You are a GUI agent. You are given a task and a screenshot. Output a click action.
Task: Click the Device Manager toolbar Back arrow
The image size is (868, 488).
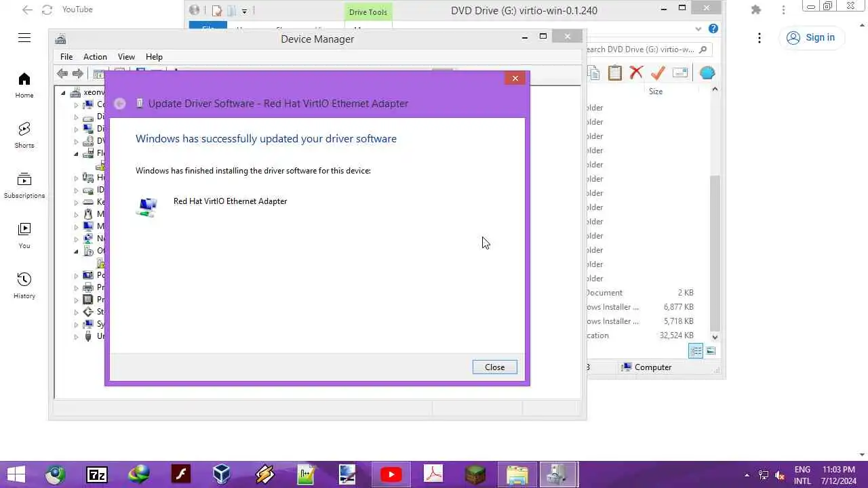(62, 73)
